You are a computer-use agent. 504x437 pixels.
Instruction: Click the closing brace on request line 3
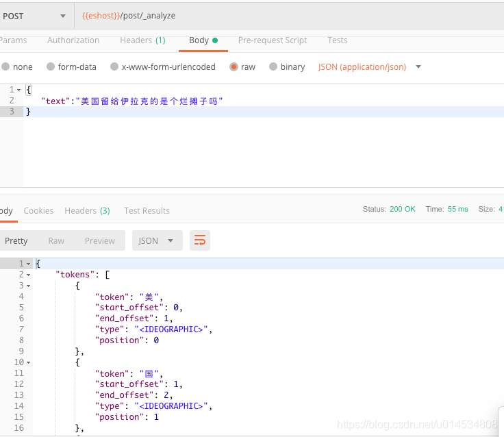(28, 112)
